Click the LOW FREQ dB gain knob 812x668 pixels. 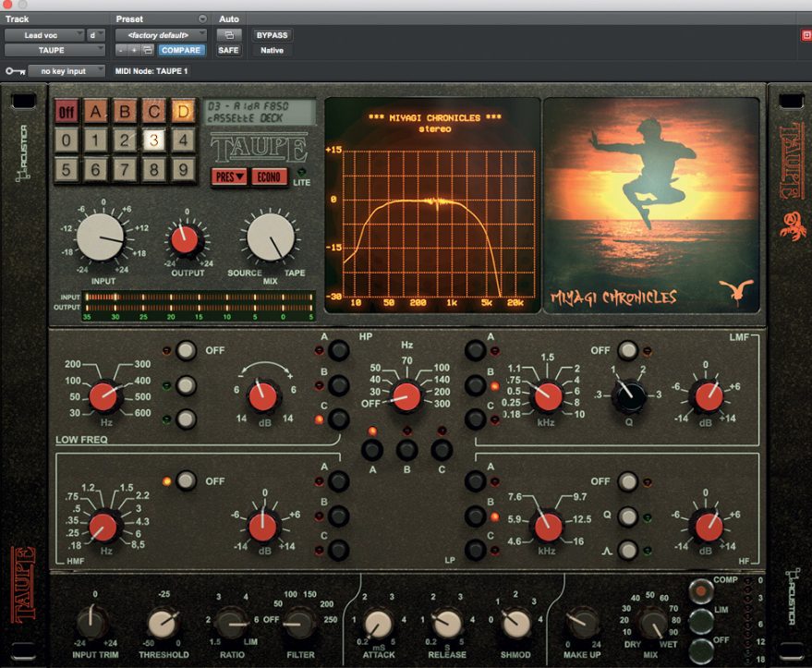point(263,397)
